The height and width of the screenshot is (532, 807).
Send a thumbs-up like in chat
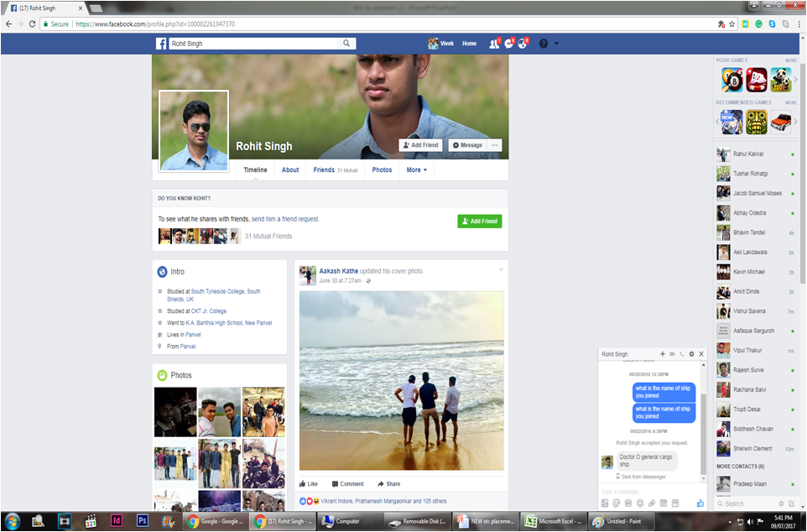point(700,503)
